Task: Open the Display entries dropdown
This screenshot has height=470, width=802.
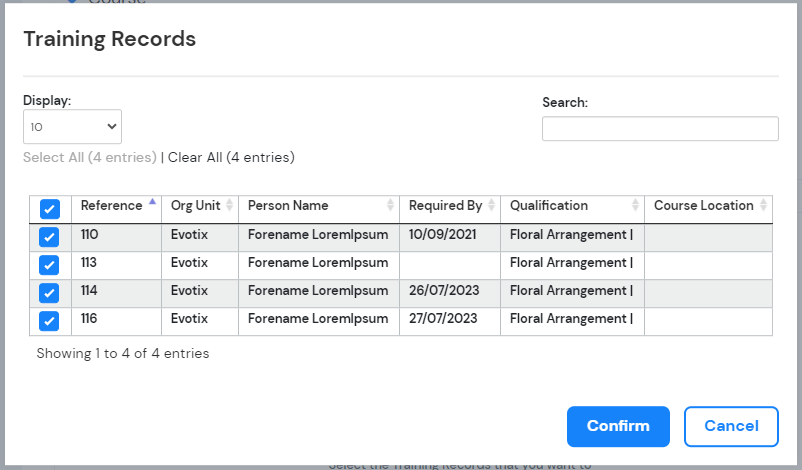Action: [x=72, y=126]
